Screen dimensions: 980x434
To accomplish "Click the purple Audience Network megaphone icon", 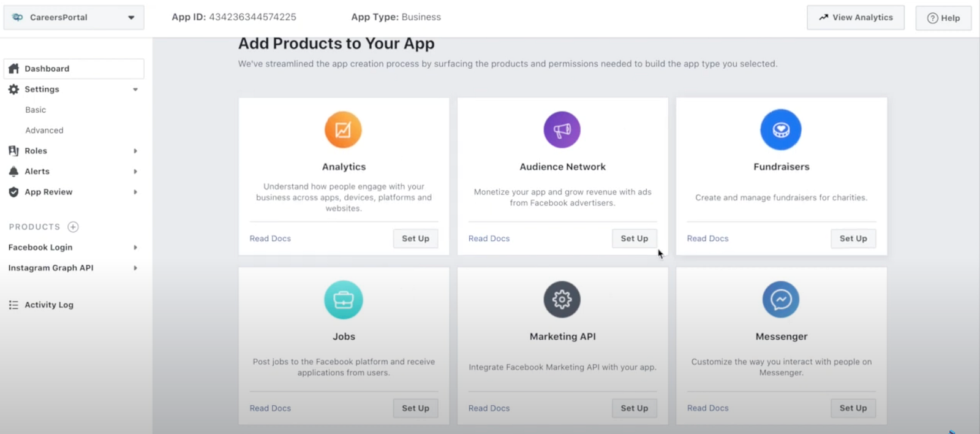I will point(562,129).
